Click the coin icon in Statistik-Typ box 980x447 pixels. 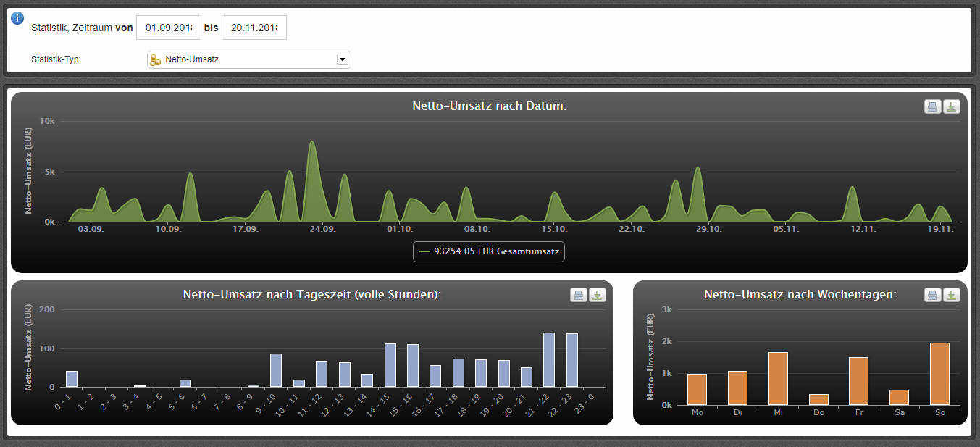[155, 59]
